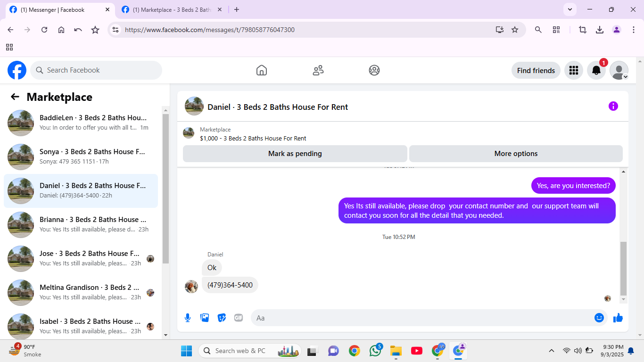Click Daniel's avatar beside the phone message

191,287
